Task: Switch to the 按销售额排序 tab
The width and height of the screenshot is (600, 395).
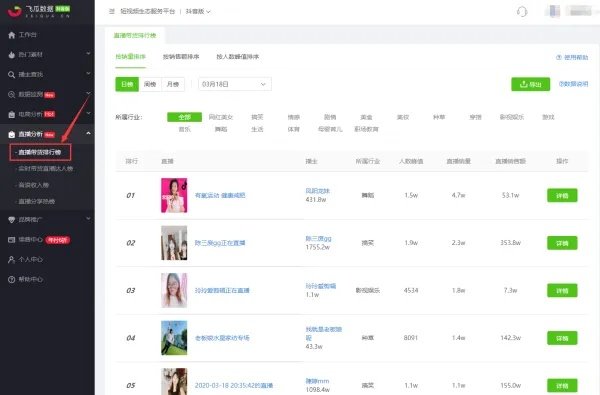Action: tap(181, 57)
